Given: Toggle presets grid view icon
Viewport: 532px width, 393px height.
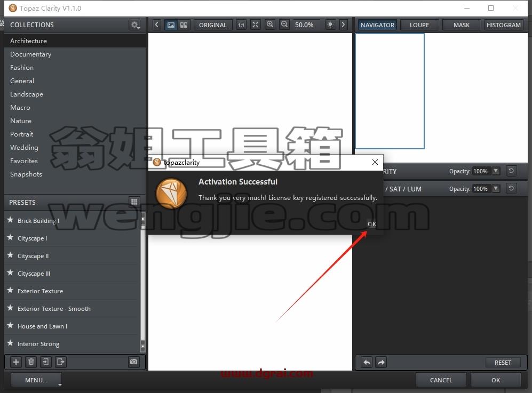Looking at the screenshot, I should click(134, 202).
